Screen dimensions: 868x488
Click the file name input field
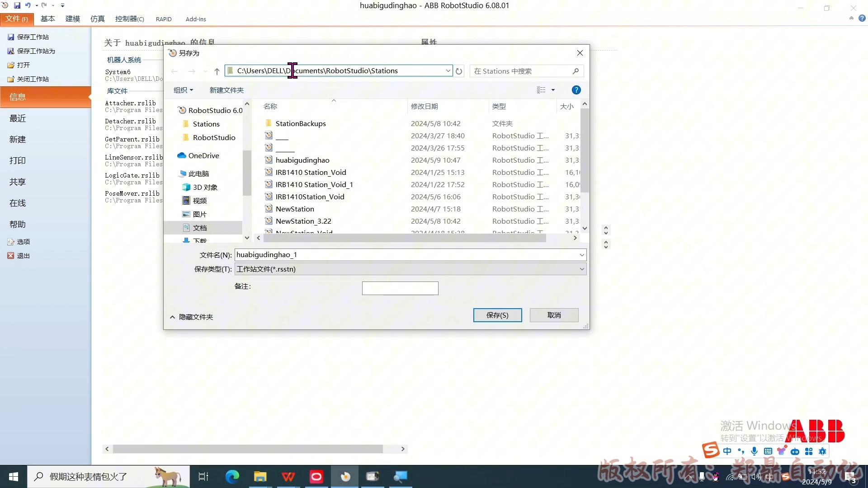pyautogui.click(x=406, y=255)
